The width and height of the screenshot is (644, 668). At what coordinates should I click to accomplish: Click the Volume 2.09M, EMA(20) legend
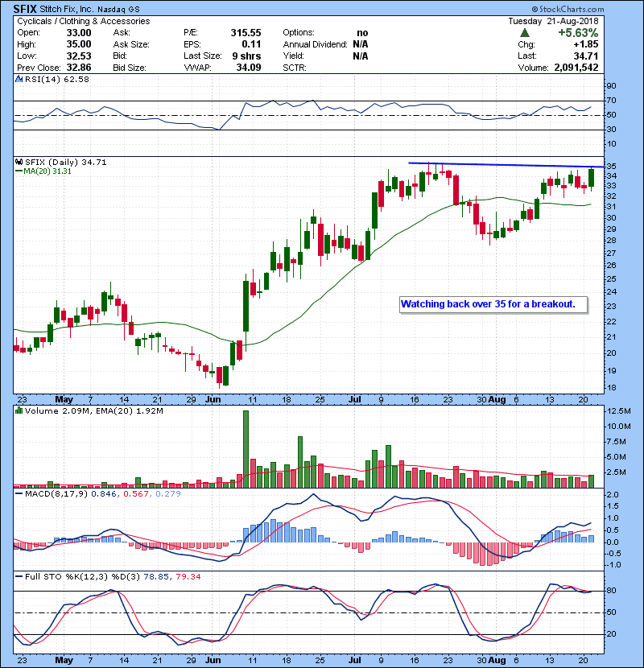[x=93, y=410]
